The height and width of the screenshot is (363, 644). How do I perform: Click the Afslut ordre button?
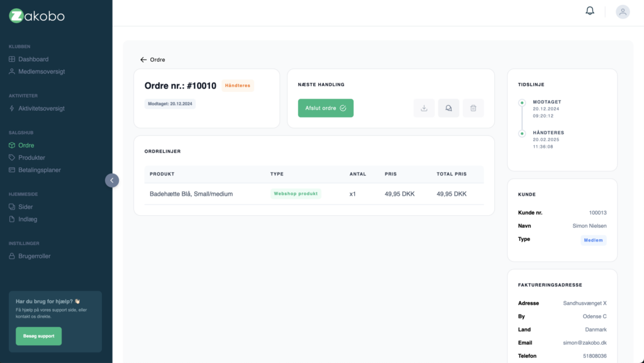coord(326,108)
